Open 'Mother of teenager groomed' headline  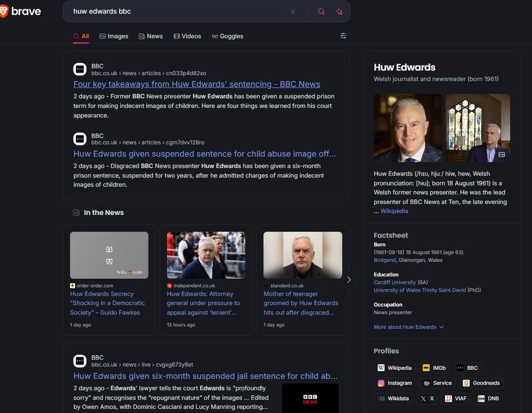pos(301,303)
